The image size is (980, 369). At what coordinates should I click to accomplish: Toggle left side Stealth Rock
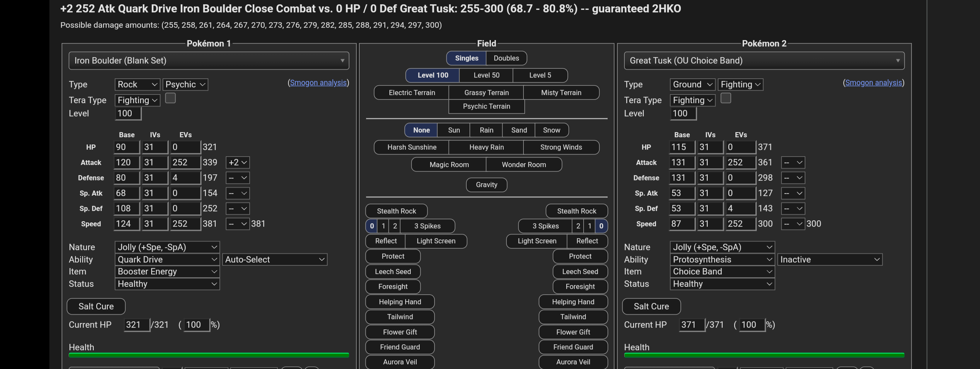[x=396, y=211]
